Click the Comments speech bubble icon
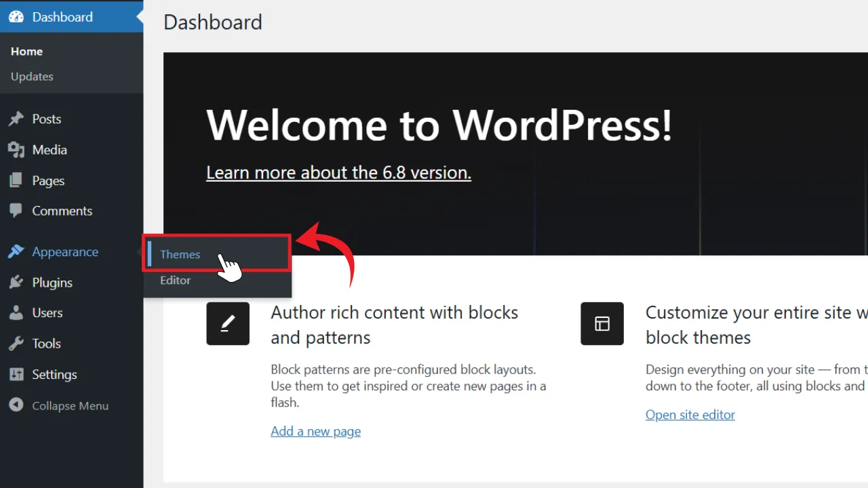Viewport: 868px width, 488px height. (x=16, y=211)
